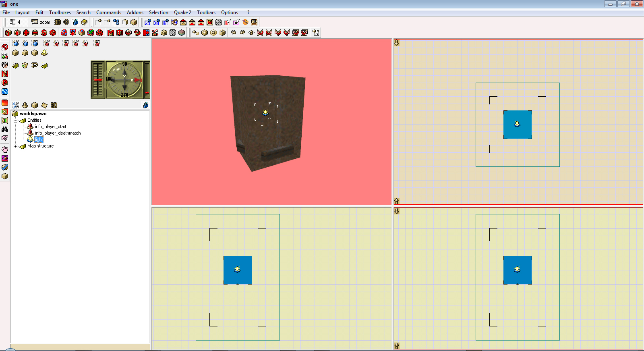Select info_player_deathmatch entity in tree
644x351 pixels.
click(x=58, y=133)
